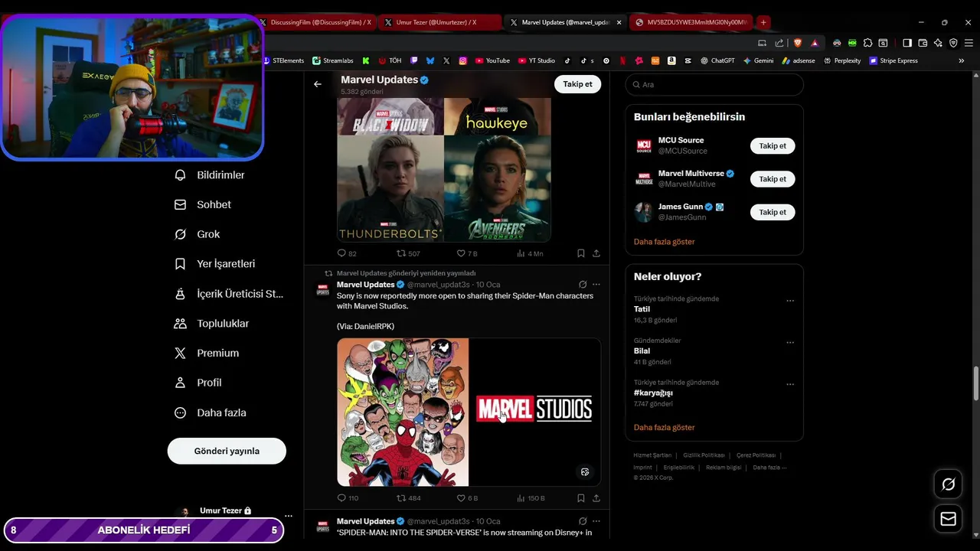Open İçerik Üreticisi Studio menu item
This screenshot has height=551, width=980.
point(229,294)
